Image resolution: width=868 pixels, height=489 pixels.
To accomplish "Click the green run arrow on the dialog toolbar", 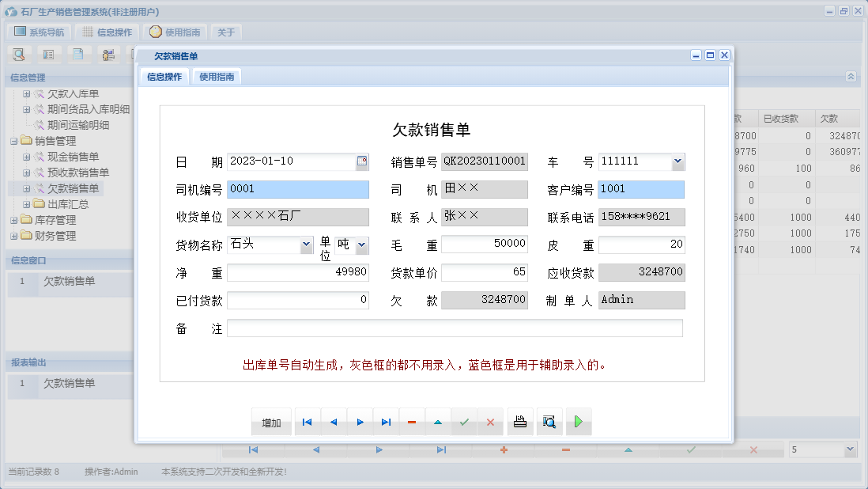I will pyautogui.click(x=578, y=422).
